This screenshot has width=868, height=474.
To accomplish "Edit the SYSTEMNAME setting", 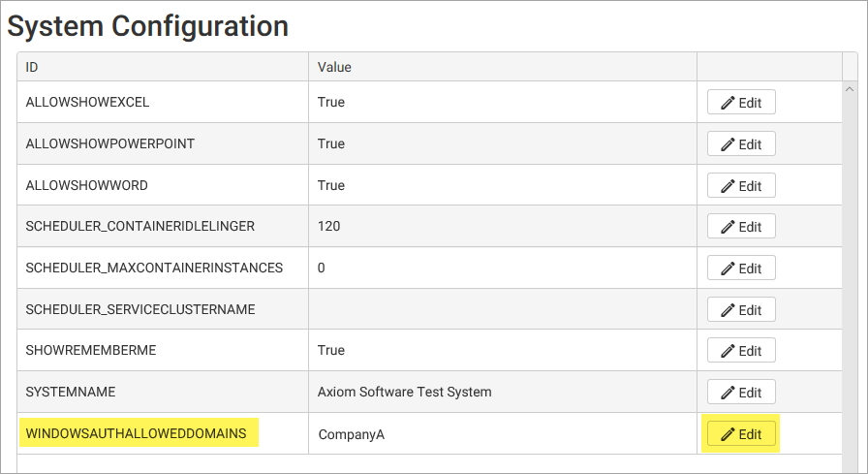I will pos(741,393).
